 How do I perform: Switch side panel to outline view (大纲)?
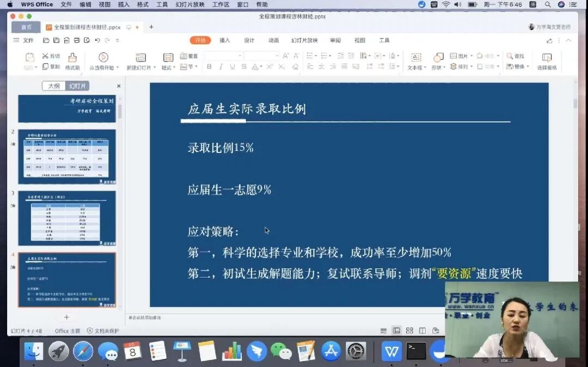coord(54,86)
